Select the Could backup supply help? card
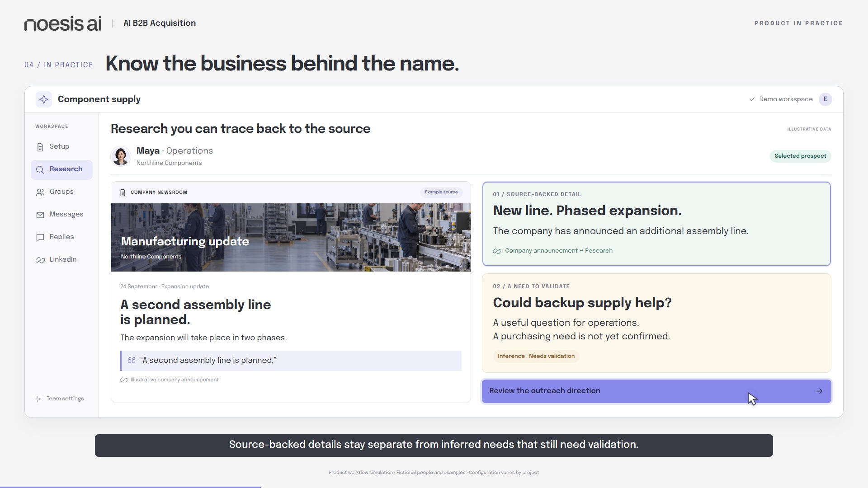Screen dimensions: 868x488 (x=656, y=323)
